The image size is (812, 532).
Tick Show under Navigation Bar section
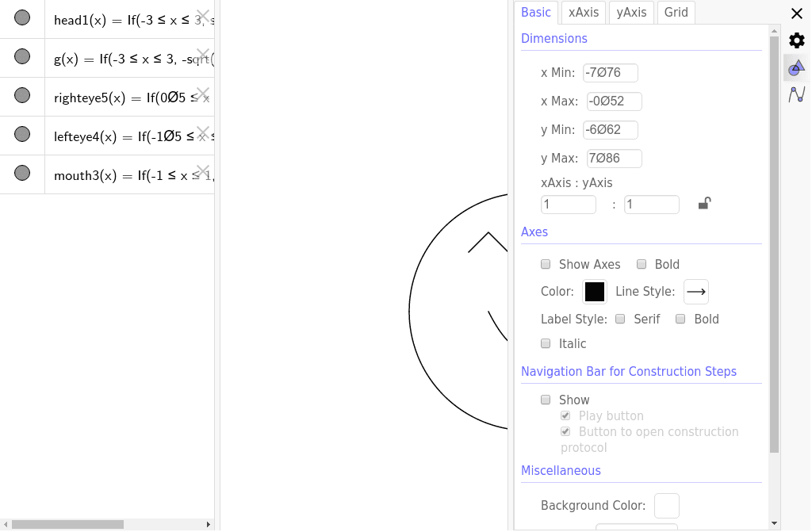[x=546, y=400]
